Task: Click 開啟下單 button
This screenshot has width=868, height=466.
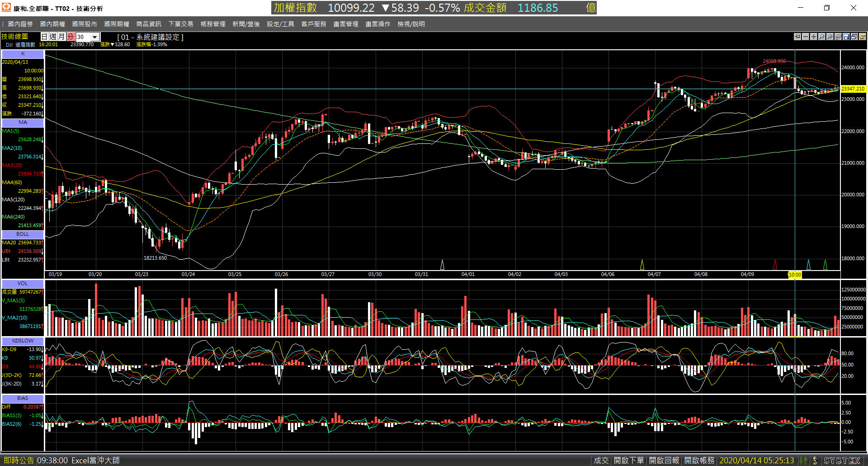Action: coord(628,461)
